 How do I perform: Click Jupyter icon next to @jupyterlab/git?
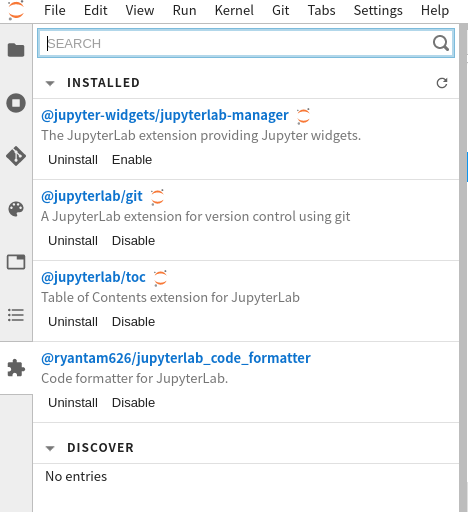point(157,197)
